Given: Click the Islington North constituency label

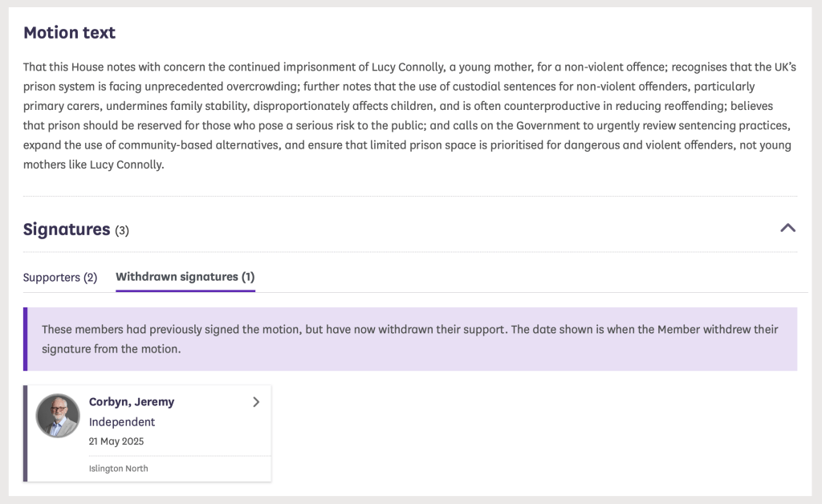Looking at the screenshot, I should [x=118, y=469].
